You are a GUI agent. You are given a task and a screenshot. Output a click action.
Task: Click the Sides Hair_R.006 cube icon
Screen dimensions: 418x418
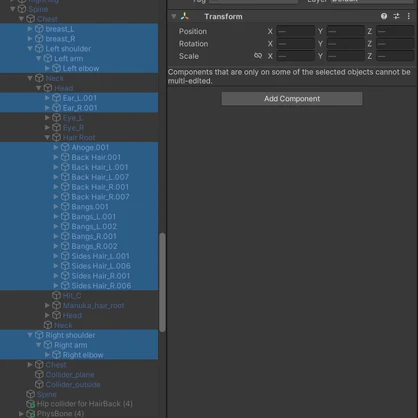(65, 286)
